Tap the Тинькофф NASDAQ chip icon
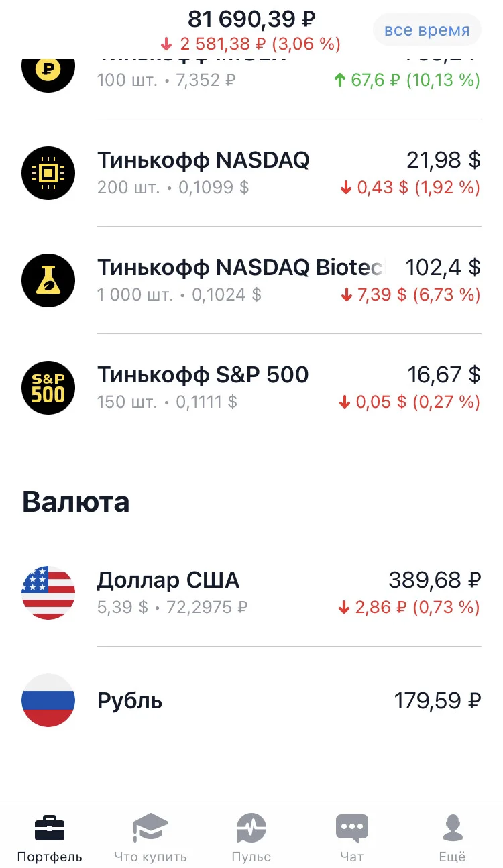 (48, 173)
